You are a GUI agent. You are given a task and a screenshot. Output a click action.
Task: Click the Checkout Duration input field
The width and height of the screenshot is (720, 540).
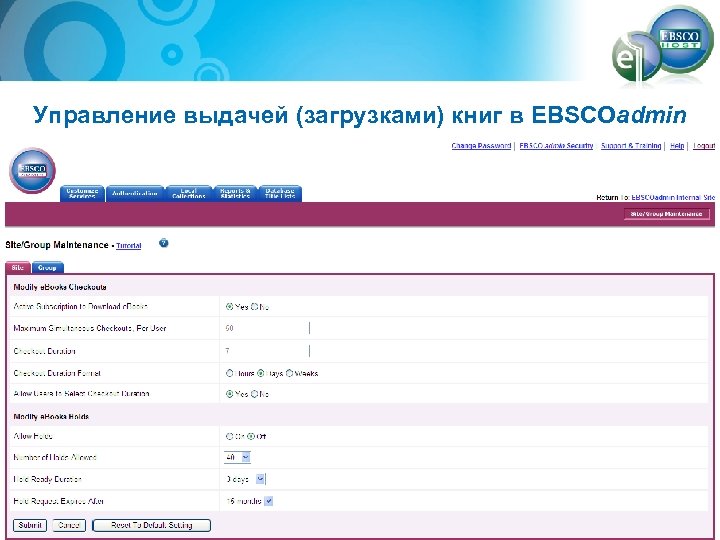point(267,351)
